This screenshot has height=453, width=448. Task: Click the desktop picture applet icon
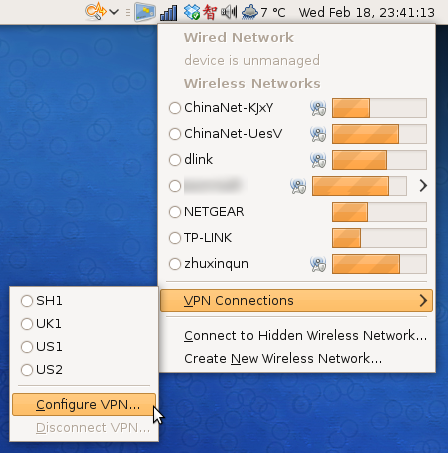point(145,12)
